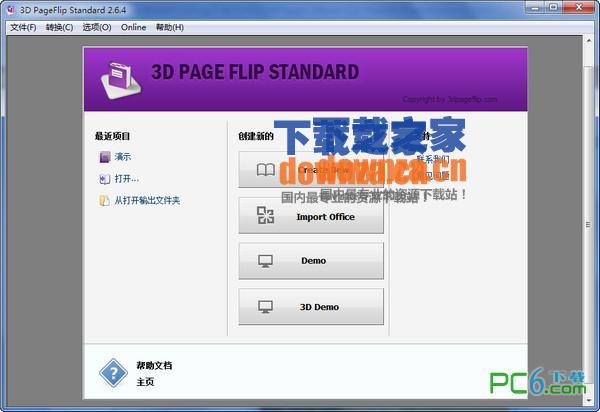600x412 pixels.
Task: Click the output folder icon
Action: (103, 201)
